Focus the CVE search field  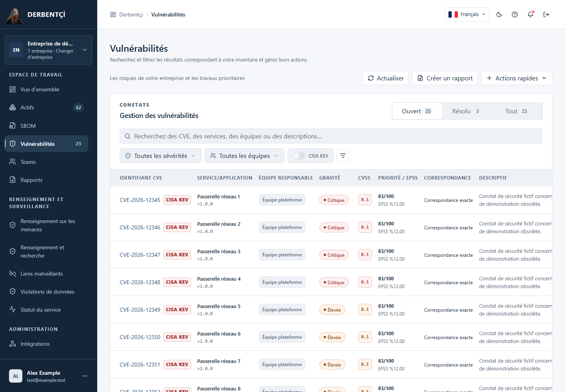[x=331, y=136]
